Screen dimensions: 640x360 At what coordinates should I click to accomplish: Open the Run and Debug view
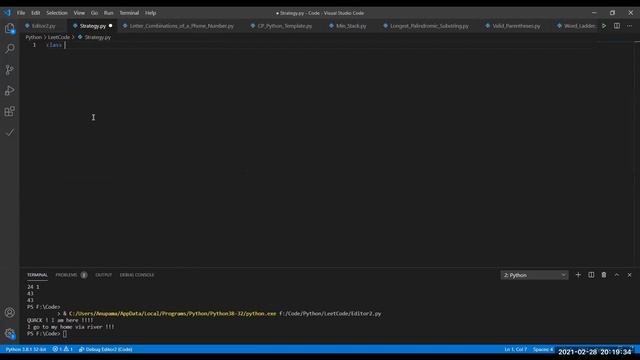[9, 91]
